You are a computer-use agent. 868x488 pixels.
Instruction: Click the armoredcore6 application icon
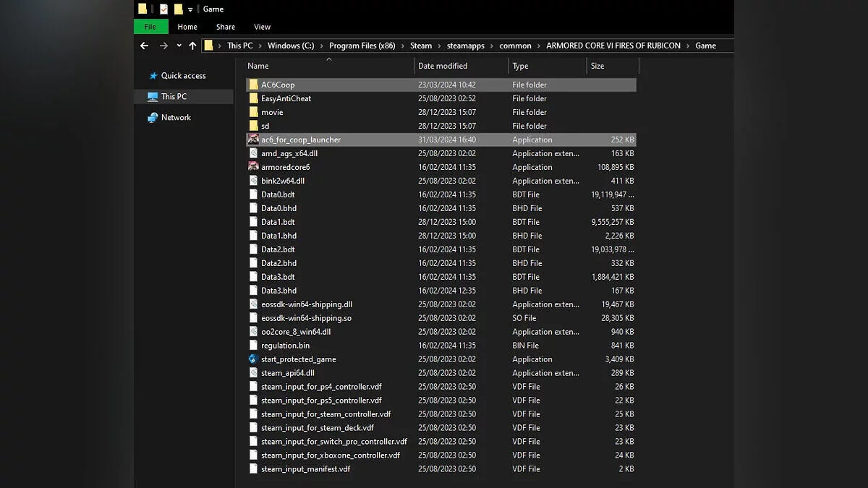[253, 167]
